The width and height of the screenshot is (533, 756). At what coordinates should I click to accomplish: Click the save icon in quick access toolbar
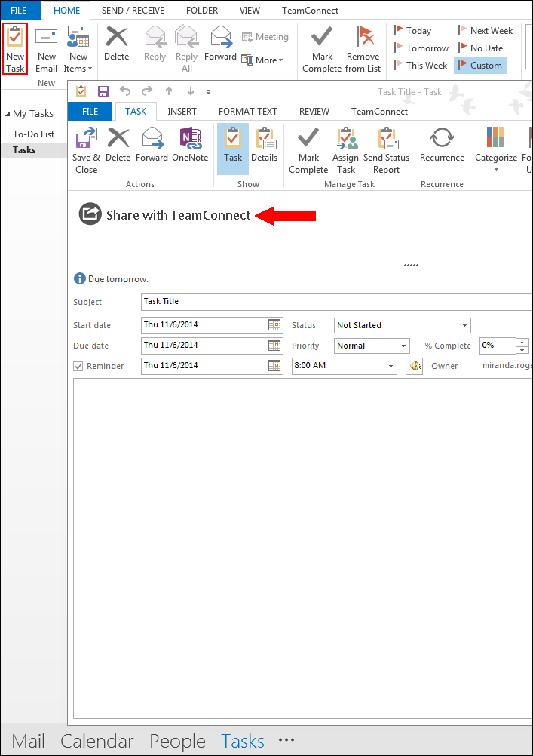pos(103,91)
